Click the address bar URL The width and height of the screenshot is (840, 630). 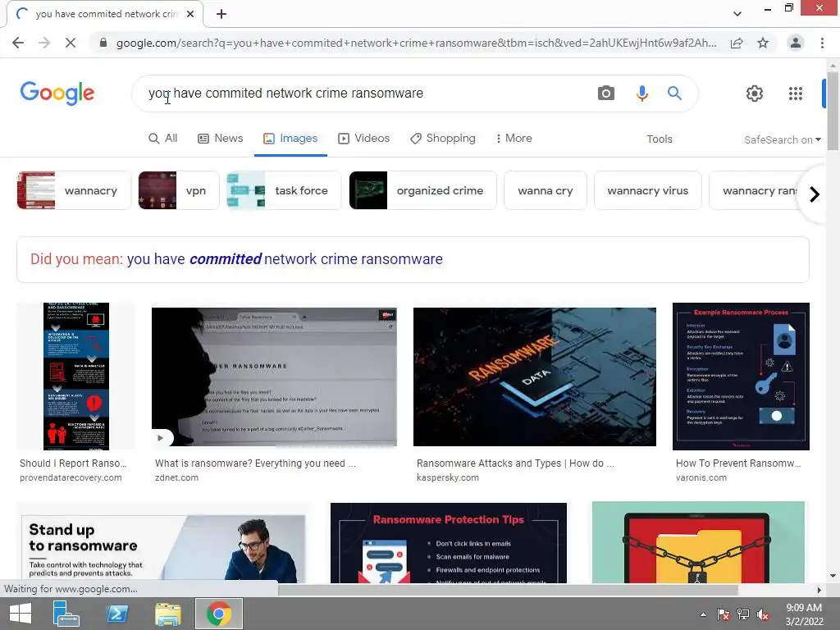click(416, 43)
